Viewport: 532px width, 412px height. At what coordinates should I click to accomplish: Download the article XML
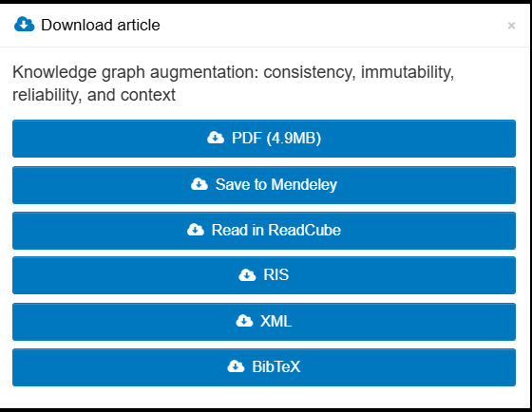coord(264,322)
